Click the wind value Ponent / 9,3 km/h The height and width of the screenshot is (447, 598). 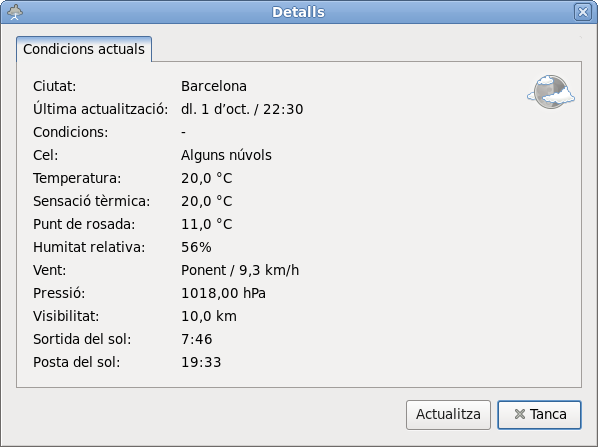(x=240, y=270)
